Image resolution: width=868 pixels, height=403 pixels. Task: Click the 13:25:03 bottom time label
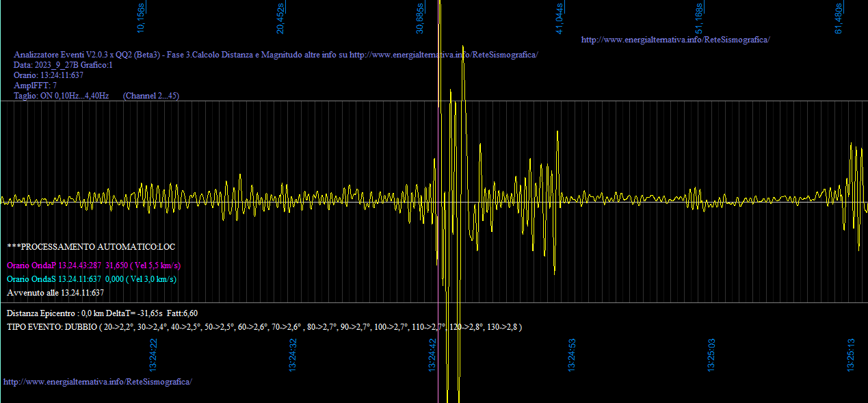tap(711, 354)
